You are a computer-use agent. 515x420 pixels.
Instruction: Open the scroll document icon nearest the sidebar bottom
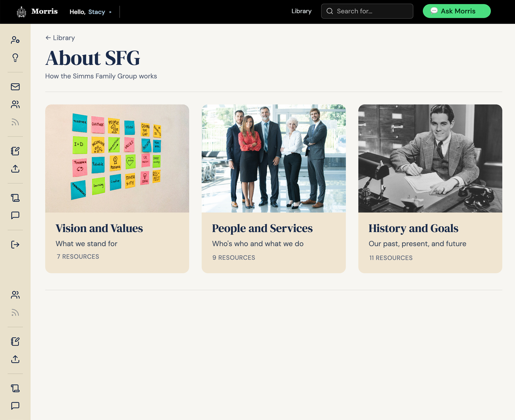[x=15, y=388]
